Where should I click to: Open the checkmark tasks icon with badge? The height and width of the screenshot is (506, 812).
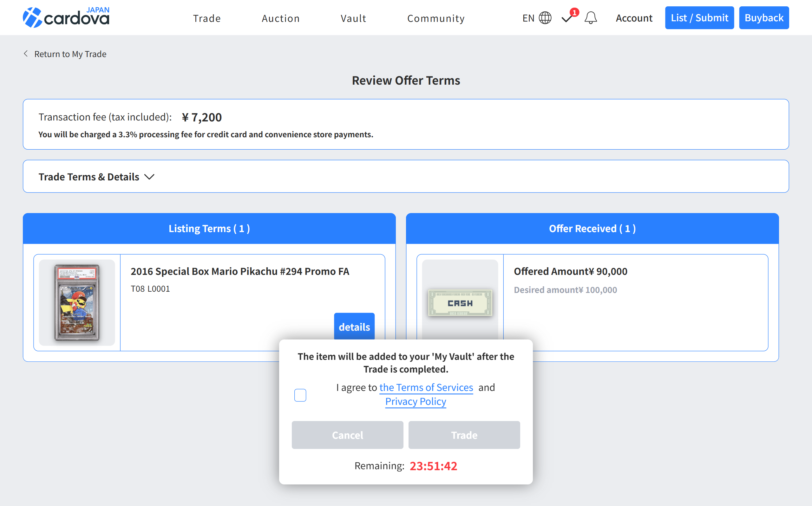pyautogui.click(x=567, y=18)
